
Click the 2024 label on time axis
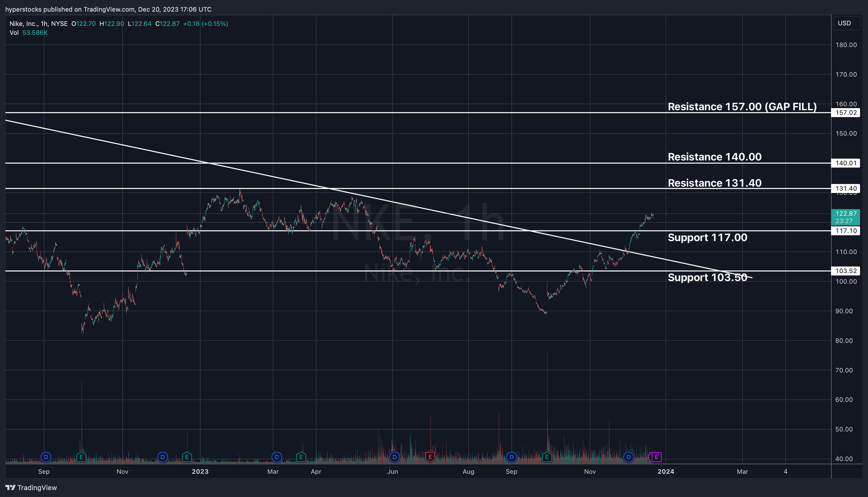pyautogui.click(x=666, y=472)
